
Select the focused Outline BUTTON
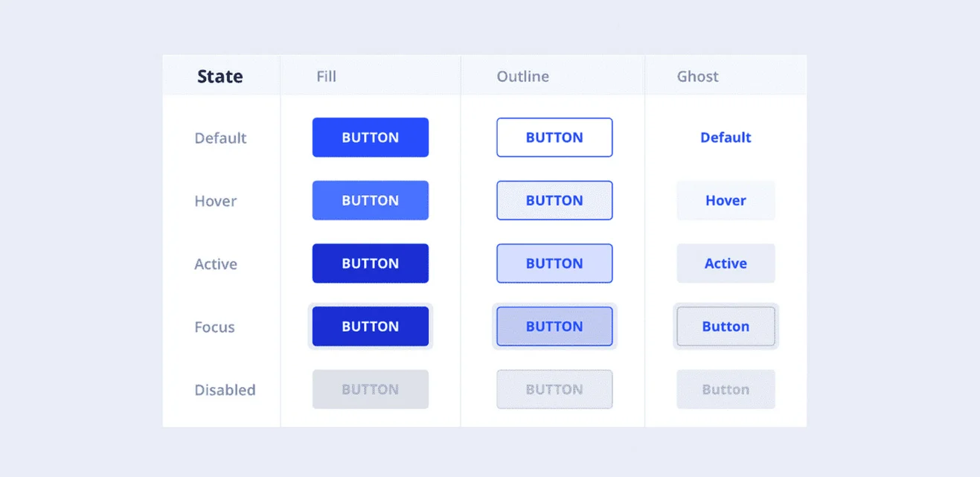554,327
